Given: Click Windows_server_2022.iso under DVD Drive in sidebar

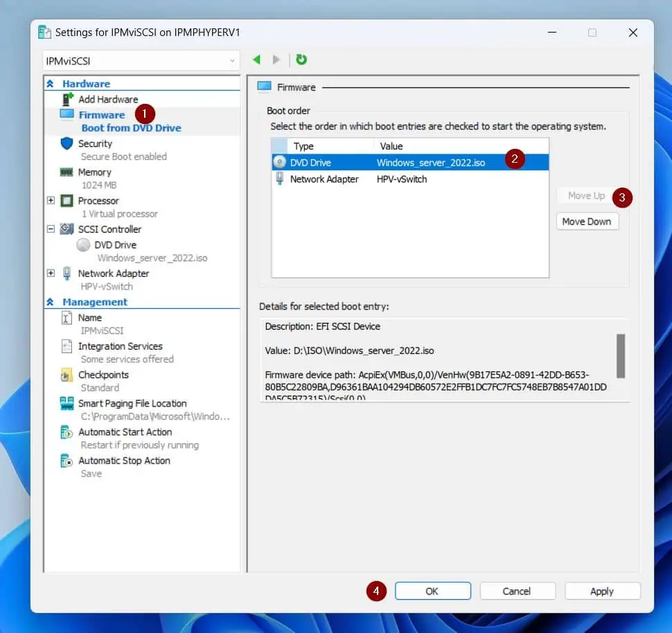Looking at the screenshot, I should click(x=152, y=258).
